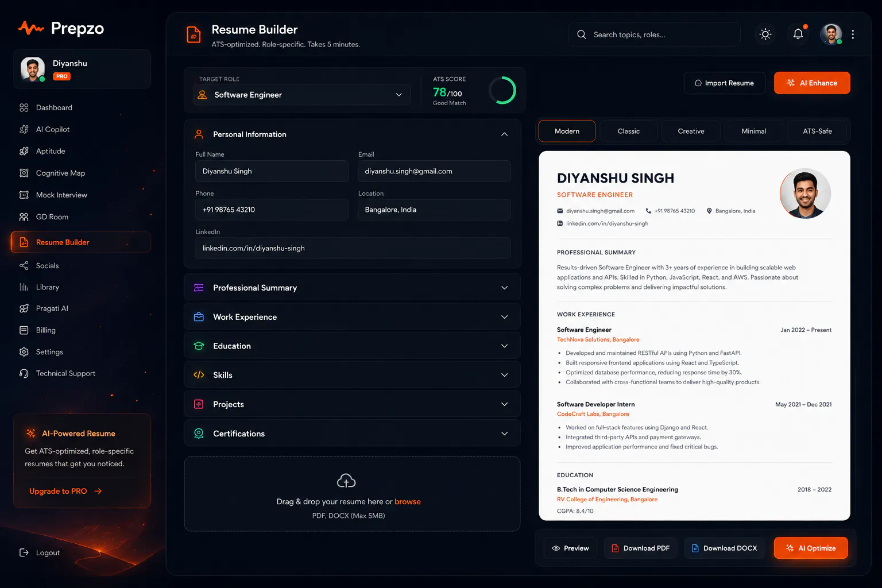Click the Certifications badge icon
Viewport: 882px width, 588px height.
click(x=199, y=434)
